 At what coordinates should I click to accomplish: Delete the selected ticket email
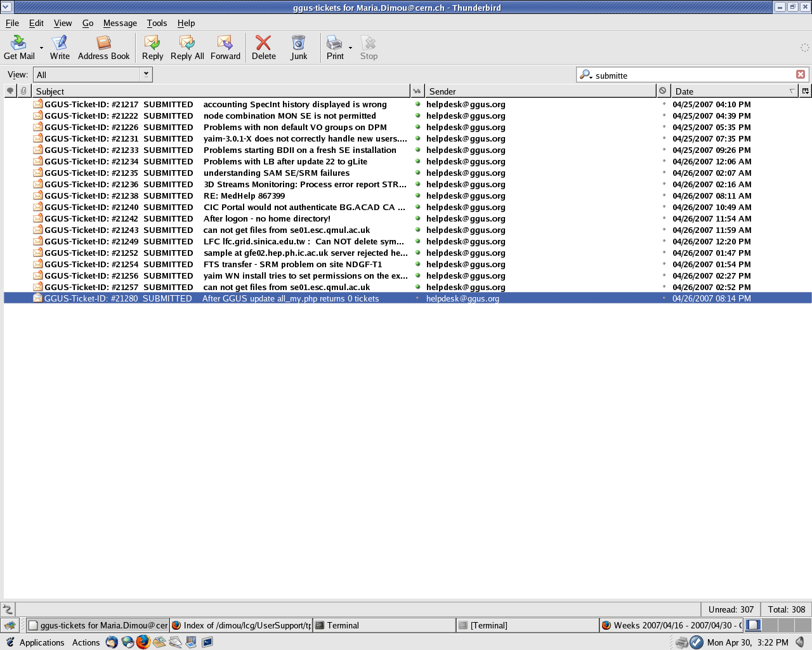coord(263,48)
